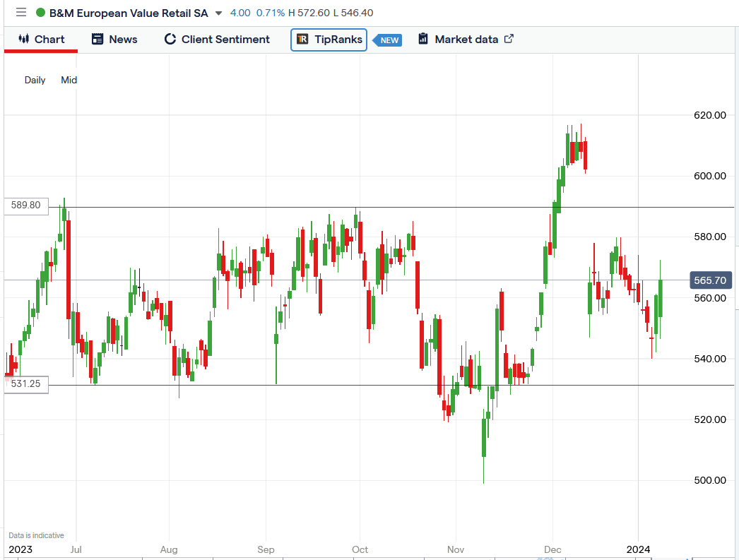Click the Client Sentiment circular icon
The height and width of the screenshot is (560, 739).
pyautogui.click(x=170, y=39)
